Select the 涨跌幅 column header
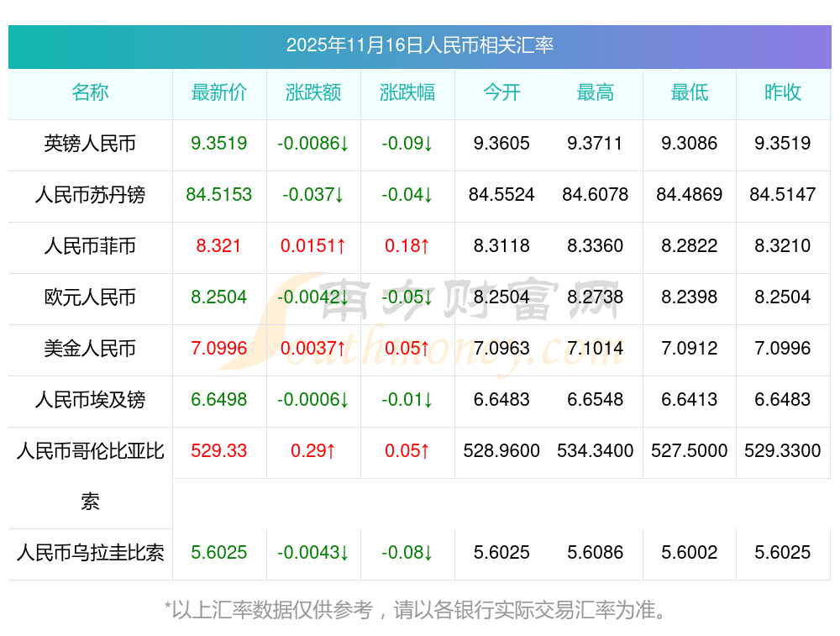Image resolution: width=840 pixels, height=636 pixels. point(407,92)
